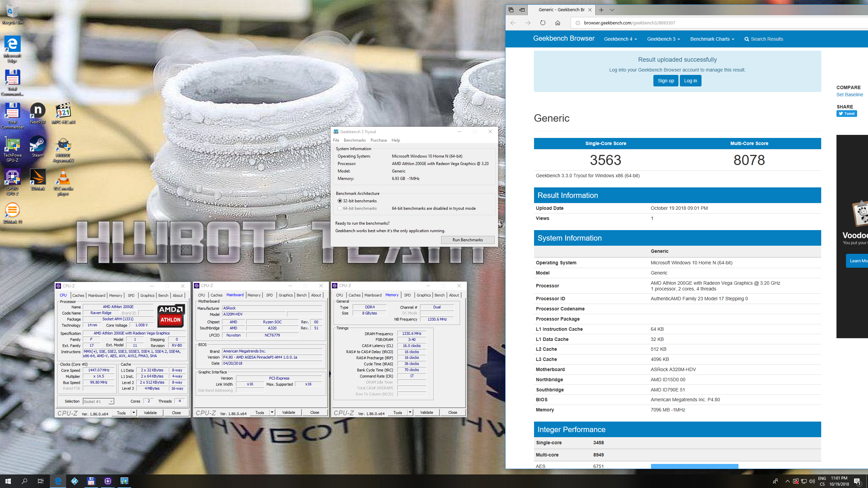The width and height of the screenshot is (868, 488).
Task: Switch to Graphics tab in Mainboard CPU-Z window
Action: click(x=285, y=295)
